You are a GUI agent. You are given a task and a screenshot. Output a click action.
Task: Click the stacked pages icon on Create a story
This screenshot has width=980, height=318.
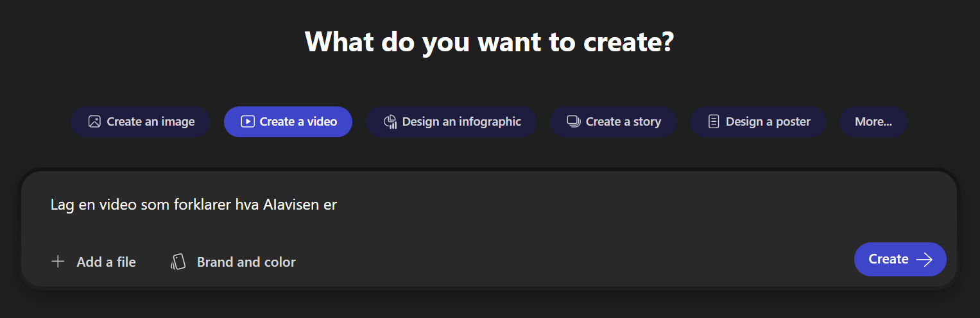click(574, 122)
